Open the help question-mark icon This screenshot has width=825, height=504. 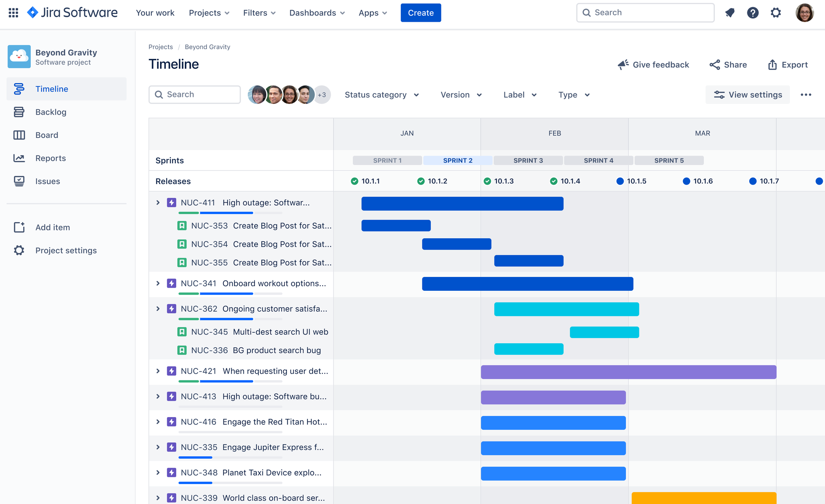pyautogui.click(x=753, y=12)
